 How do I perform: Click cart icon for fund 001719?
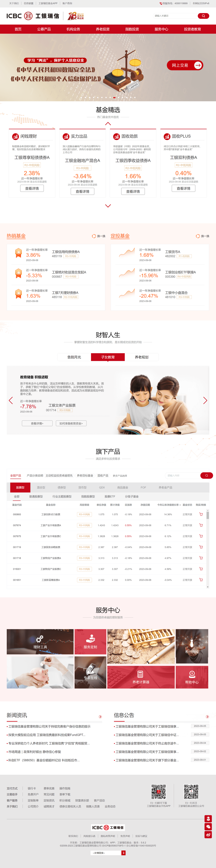click(x=201, y=547)
